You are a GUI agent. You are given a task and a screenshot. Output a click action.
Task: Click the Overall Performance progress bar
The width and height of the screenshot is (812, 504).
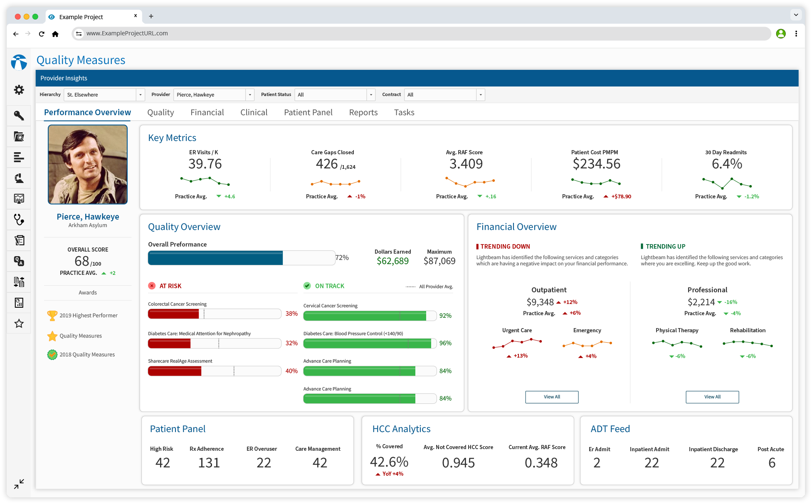(x=241, y=258)
